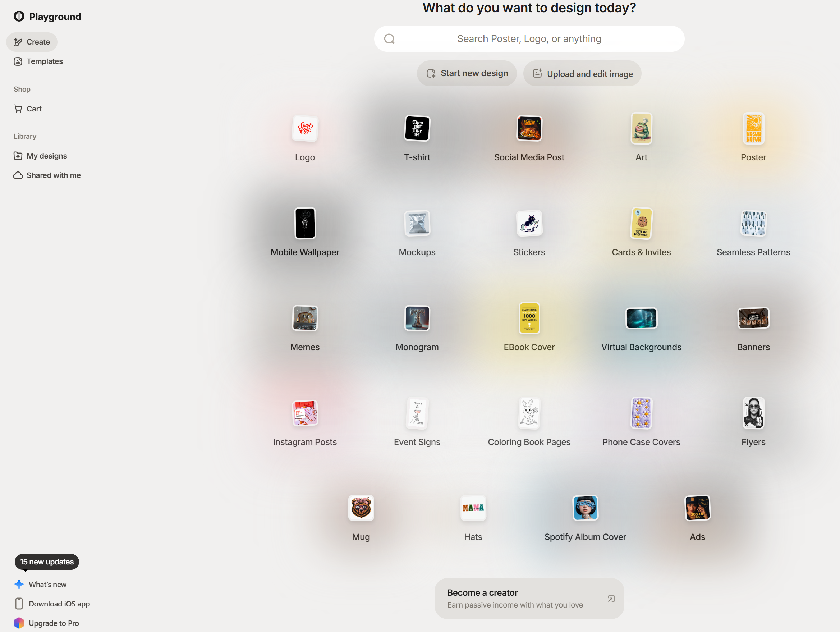Click Start new design button
This screenshot has width=840, height=632.
pyautogui.click(x=467, y=73)
